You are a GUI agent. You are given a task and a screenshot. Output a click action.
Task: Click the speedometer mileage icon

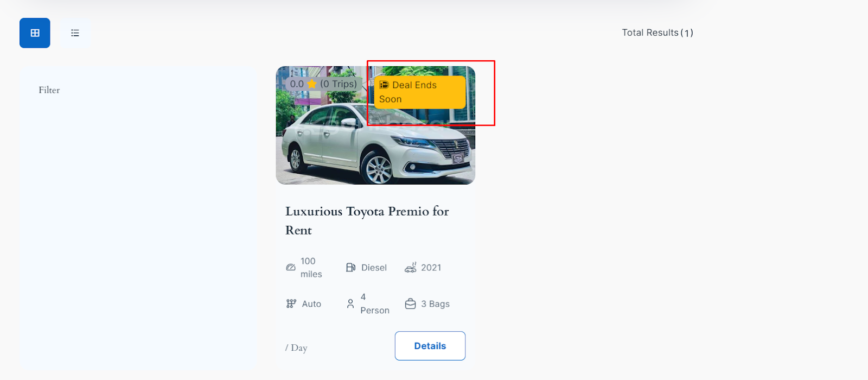click(x=291, y=268)
